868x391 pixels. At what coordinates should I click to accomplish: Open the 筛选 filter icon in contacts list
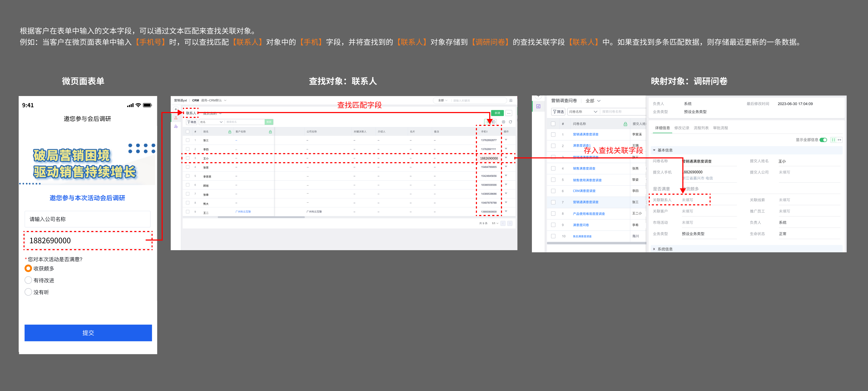tap(192, 122)
